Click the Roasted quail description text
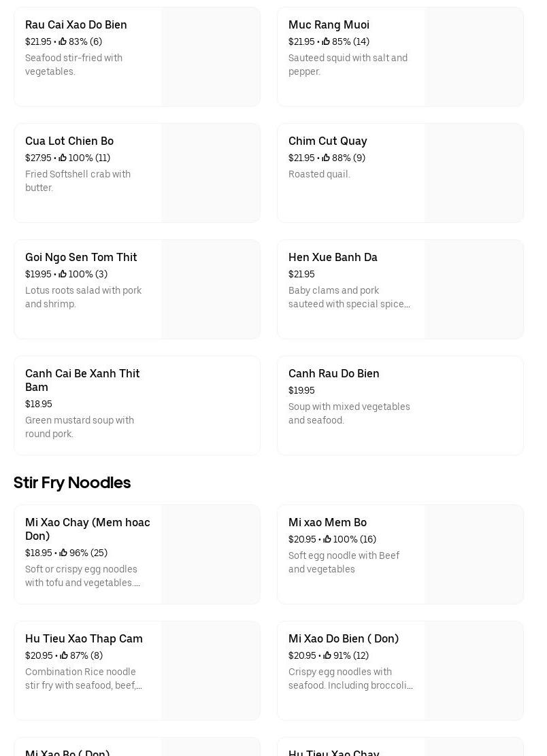Image resolution: width=547 pixels, height=756 pixels. tap(319, 175)
